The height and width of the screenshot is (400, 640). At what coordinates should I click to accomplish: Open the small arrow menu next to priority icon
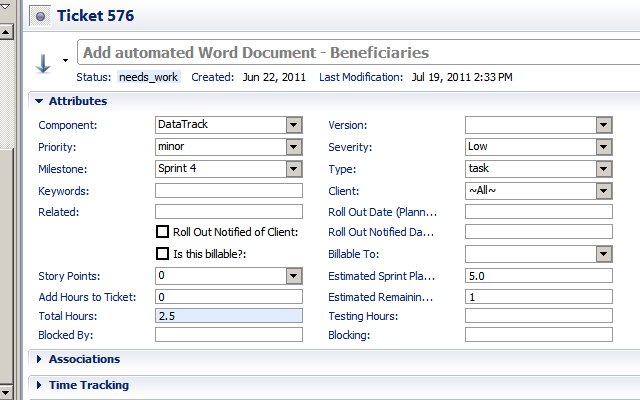(65, 60)
